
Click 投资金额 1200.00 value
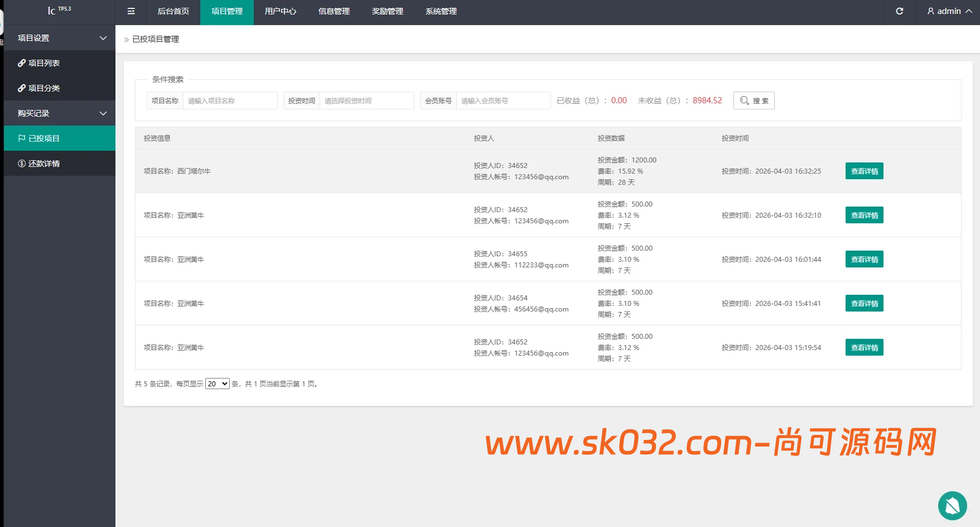[x=644, y=160]
